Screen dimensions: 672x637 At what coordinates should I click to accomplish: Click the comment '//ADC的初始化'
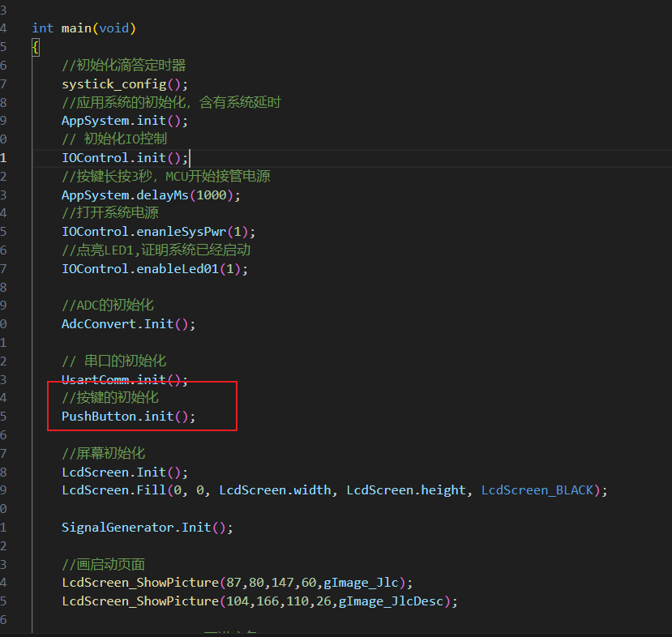(108, 306)
